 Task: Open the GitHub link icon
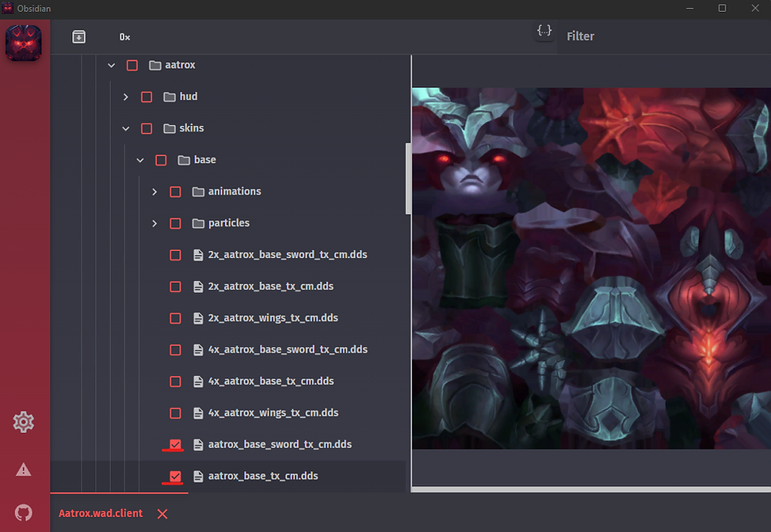[x=23, y=513]
